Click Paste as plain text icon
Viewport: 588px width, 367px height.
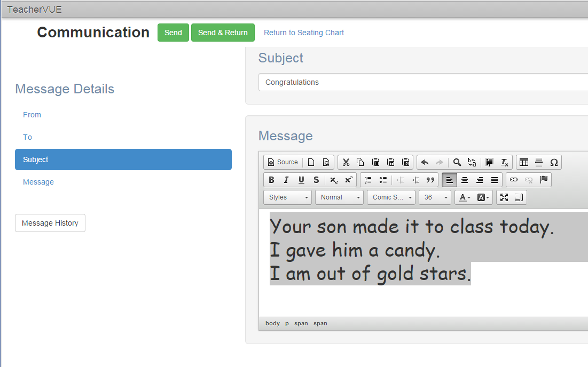pyautogui.click(x=391, y=162)
